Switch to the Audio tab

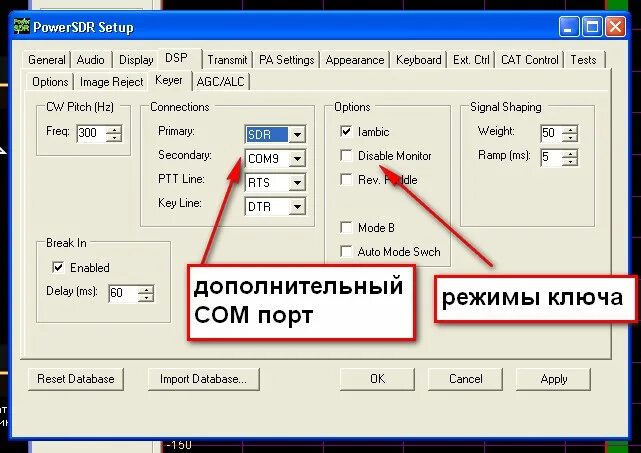90,60
